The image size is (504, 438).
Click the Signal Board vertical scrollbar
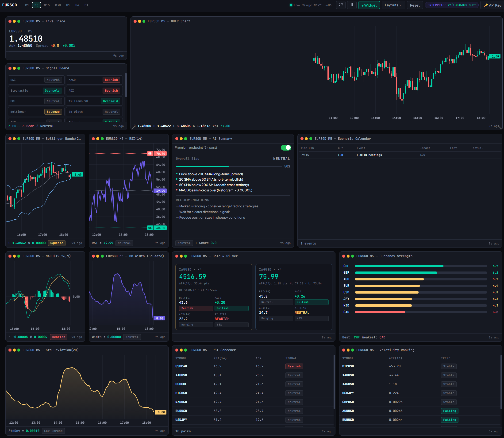[126, 85]
